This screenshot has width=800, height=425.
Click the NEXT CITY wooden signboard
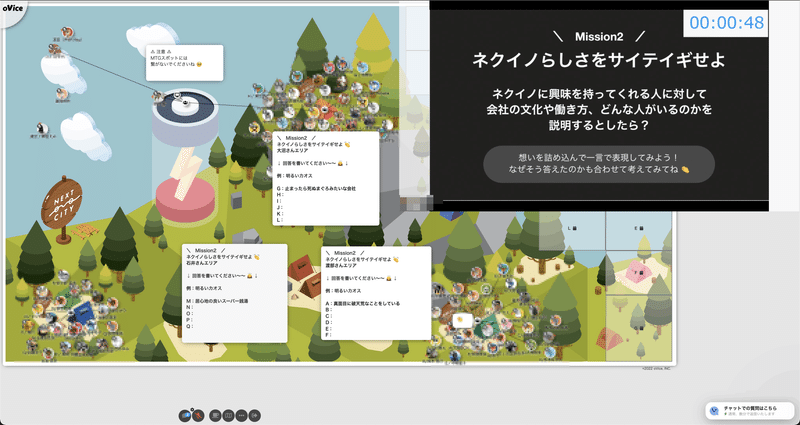pos(62,209)
